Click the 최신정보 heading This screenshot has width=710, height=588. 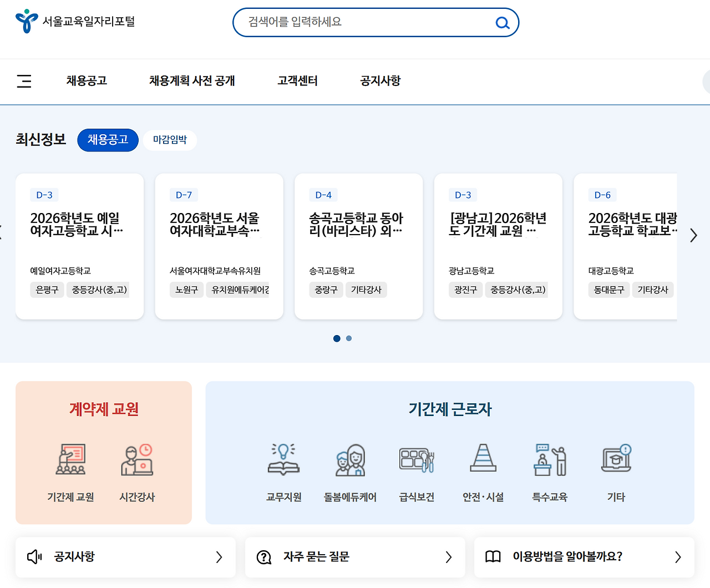(x=41, y=139)
